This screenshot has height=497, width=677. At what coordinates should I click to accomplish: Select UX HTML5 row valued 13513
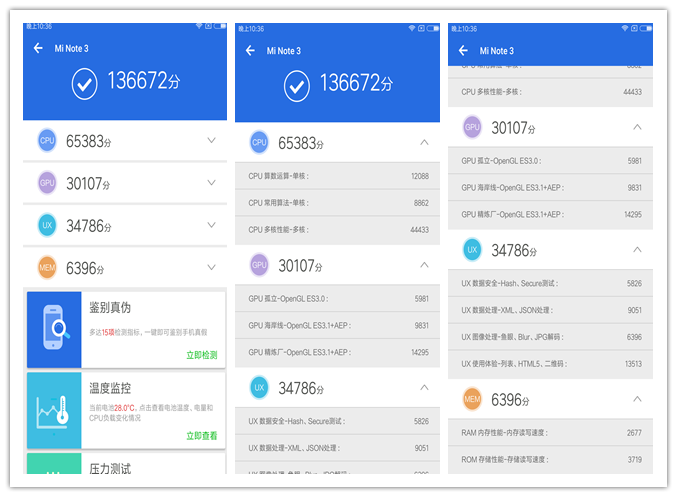coord(550,364)
